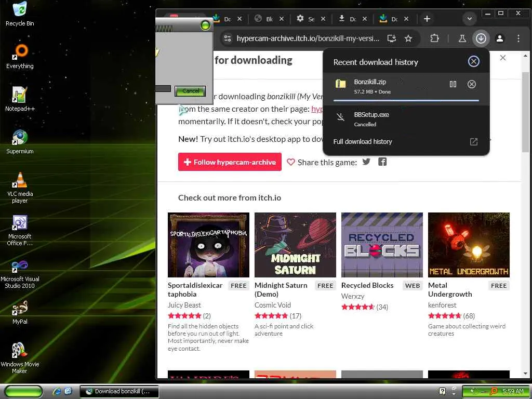
Task: Close the Settings tab
Action: [323, 19]
